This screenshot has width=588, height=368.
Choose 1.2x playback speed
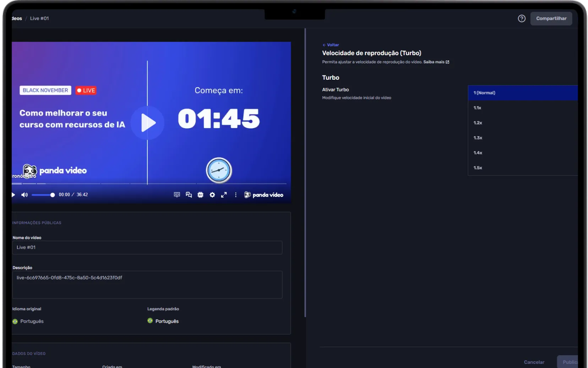tap(523, 123)
